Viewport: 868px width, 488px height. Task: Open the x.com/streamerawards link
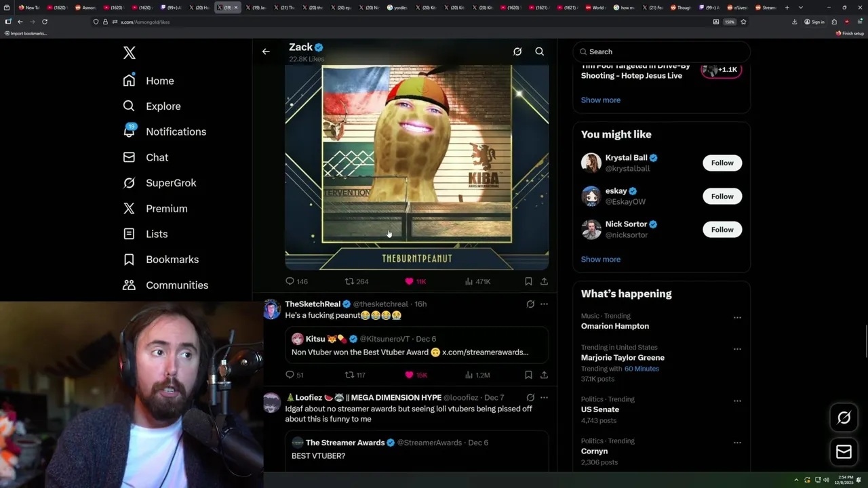[x=485, y=352]
